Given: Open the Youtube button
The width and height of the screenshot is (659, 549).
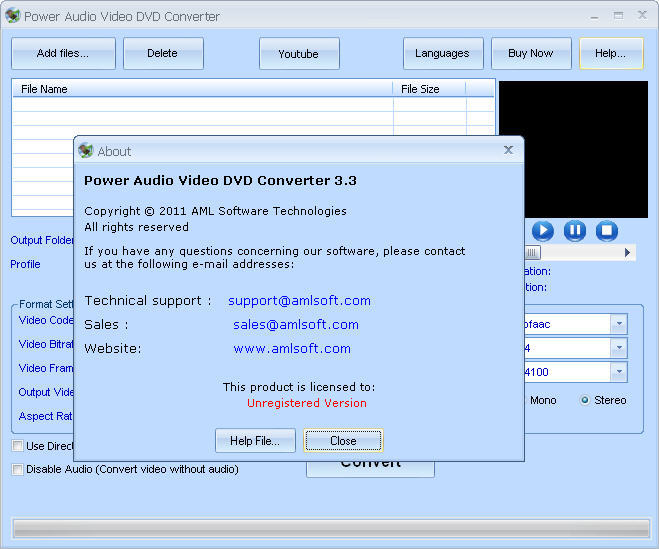Looking at the screenshot, I should coord(299,53).
